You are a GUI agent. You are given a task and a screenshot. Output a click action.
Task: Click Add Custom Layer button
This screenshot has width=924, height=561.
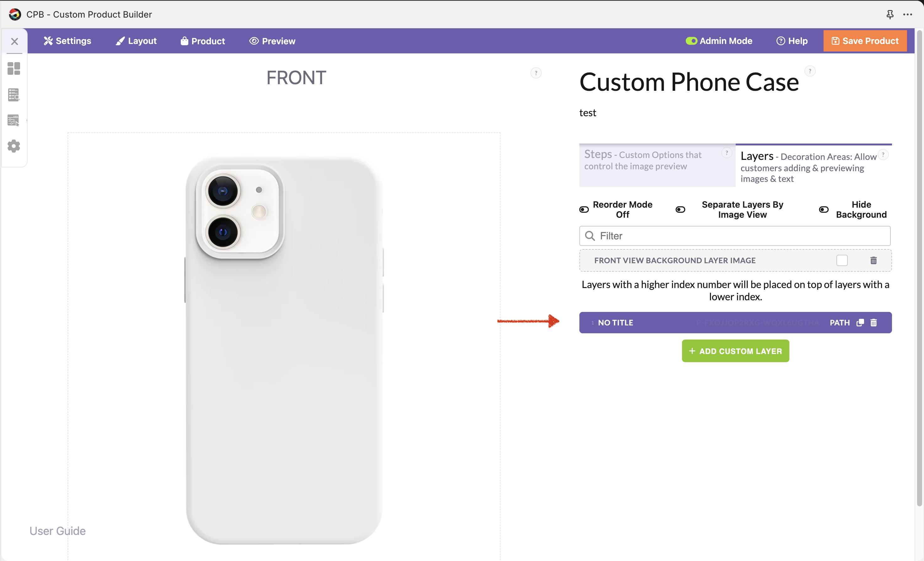point(735,351)
